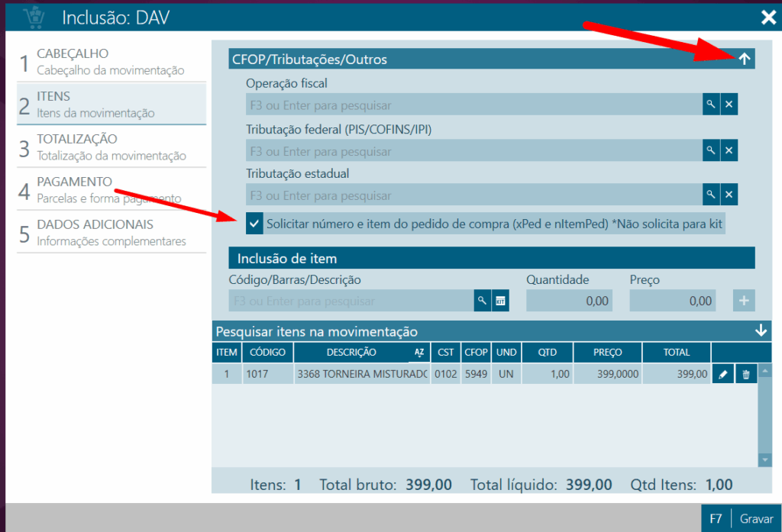
Task: Edit item 1017 with pencil icon
Action: pyautogui.click(x=723, y=374)
